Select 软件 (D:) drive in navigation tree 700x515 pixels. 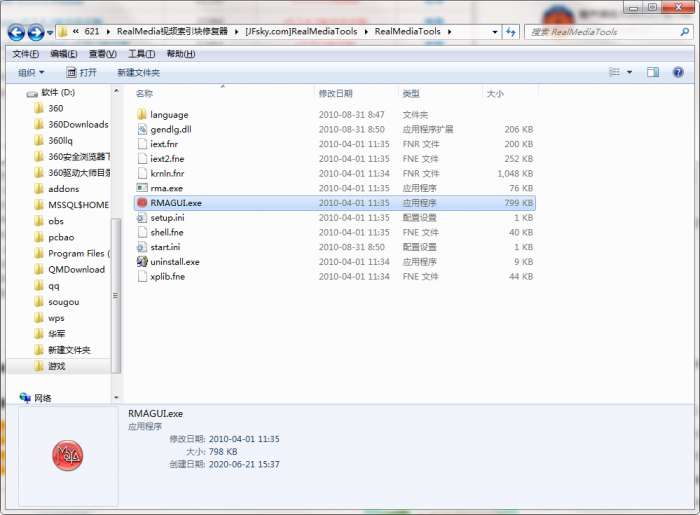point(50,92)
